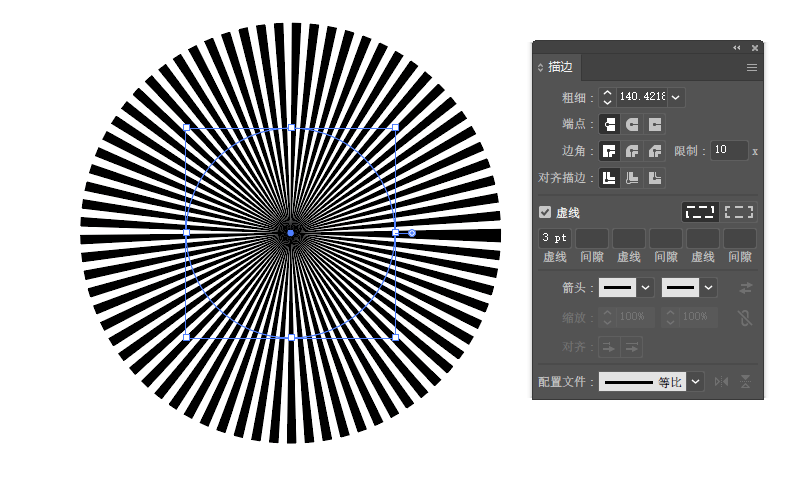Open the 描边 panel options menu
The width and height of the screenshot is (799, 498).
tap(752, 68)
